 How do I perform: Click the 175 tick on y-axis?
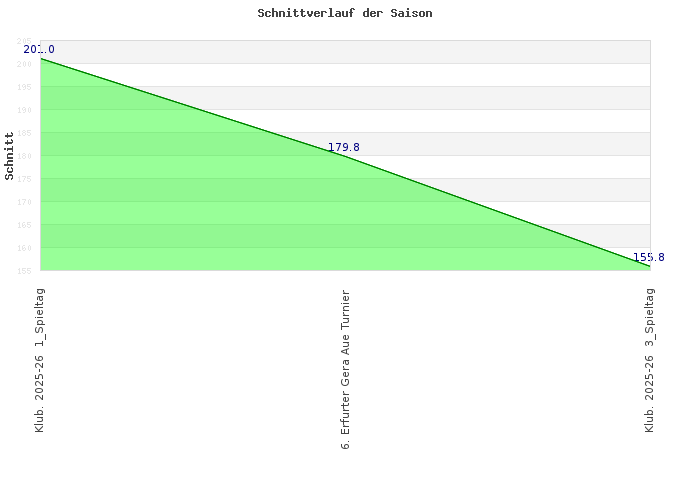[x=25, y=179]
